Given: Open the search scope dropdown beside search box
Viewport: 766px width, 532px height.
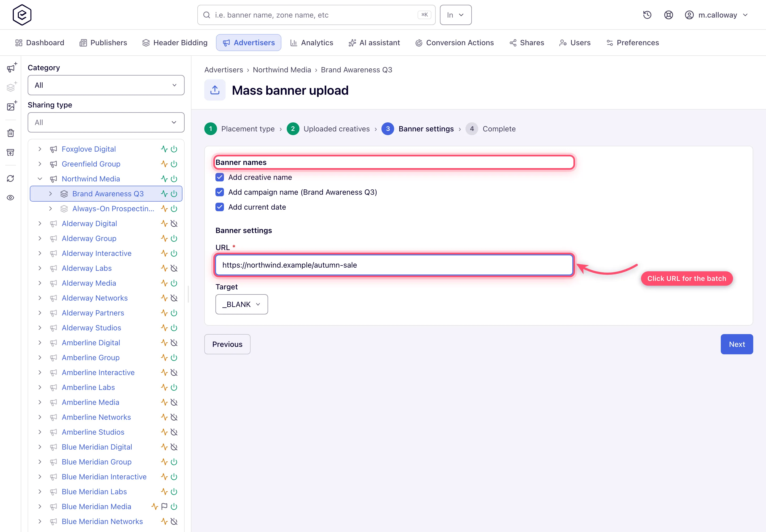Looking at the screenshot, I should 456,15.
